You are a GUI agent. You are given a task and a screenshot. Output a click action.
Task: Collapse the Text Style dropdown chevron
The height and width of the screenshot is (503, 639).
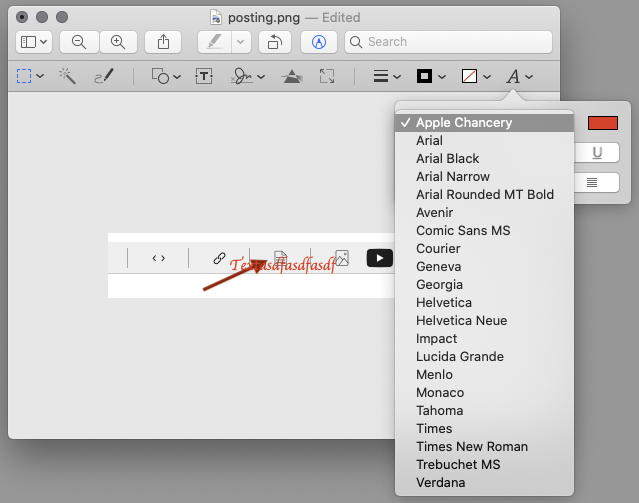[x=529, y=77]
